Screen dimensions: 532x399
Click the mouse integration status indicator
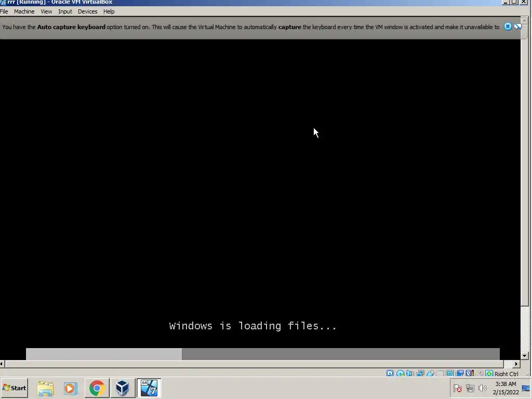480,373
